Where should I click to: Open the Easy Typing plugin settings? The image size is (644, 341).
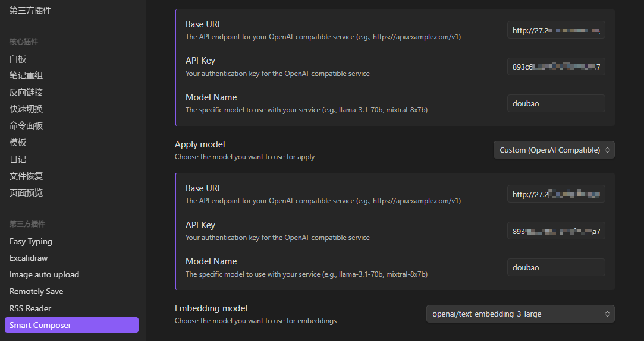31,241
